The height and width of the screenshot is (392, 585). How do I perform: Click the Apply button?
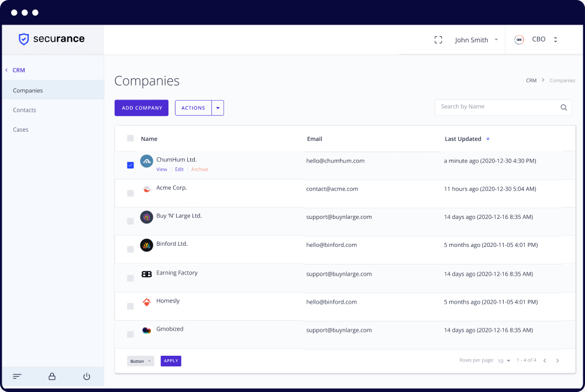click(x=171, y=361)
